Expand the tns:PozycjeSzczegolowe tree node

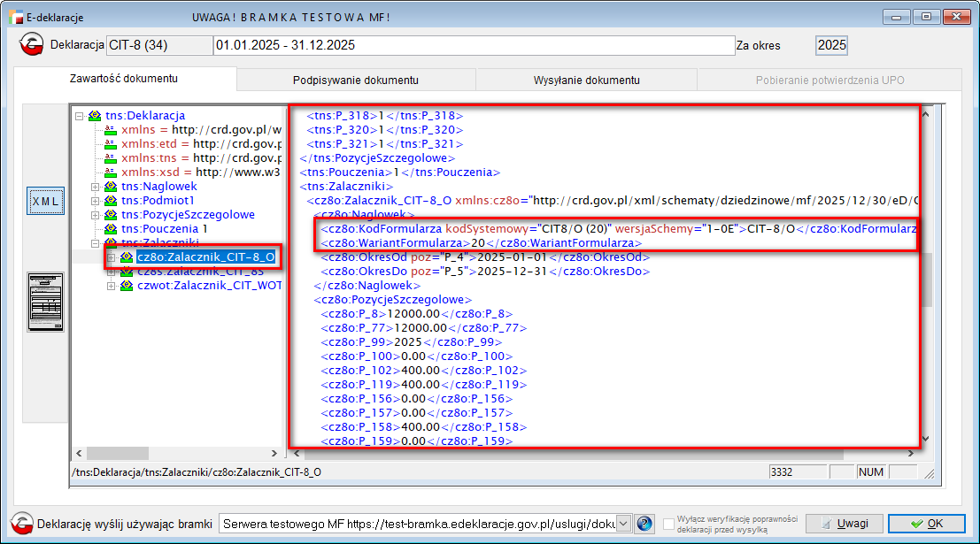96,215
